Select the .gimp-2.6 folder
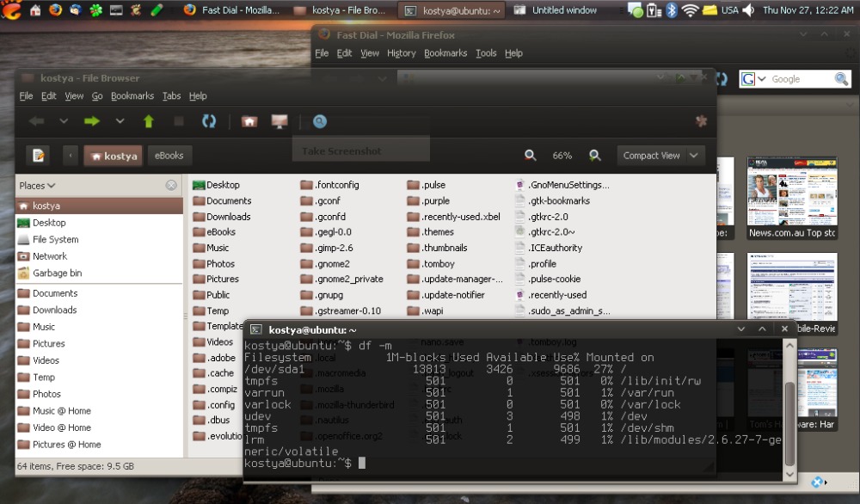The image size is (860, 504). [x=327, y=248]
